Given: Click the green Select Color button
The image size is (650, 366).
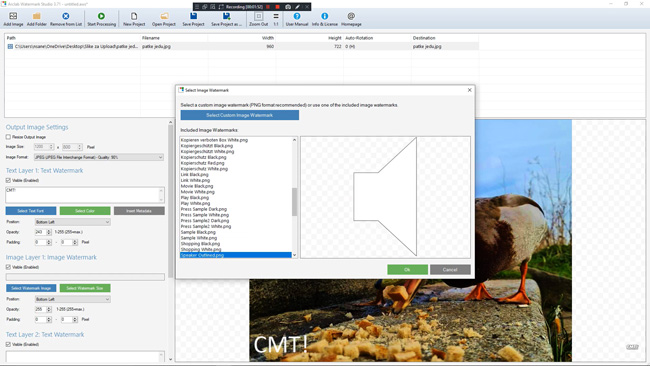Looking at the screenshot, I should tap(85, 211).
